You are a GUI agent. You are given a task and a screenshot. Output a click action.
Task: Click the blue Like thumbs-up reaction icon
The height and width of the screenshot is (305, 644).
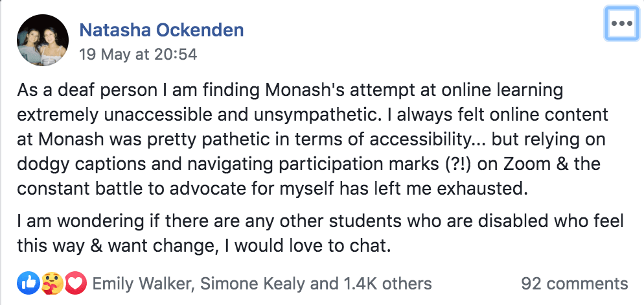coord(30,283)
